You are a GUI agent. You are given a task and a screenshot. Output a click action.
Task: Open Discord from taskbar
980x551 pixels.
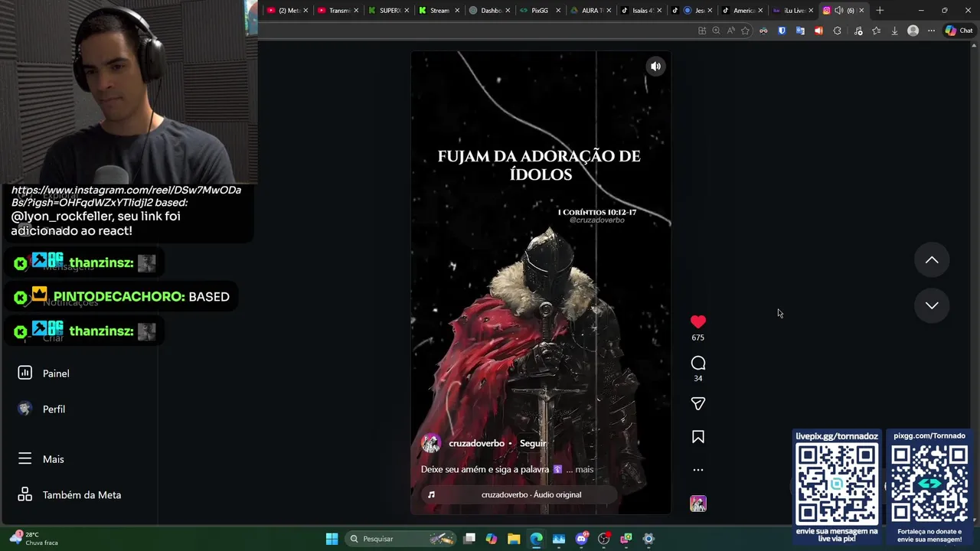[x=581, y=539]
